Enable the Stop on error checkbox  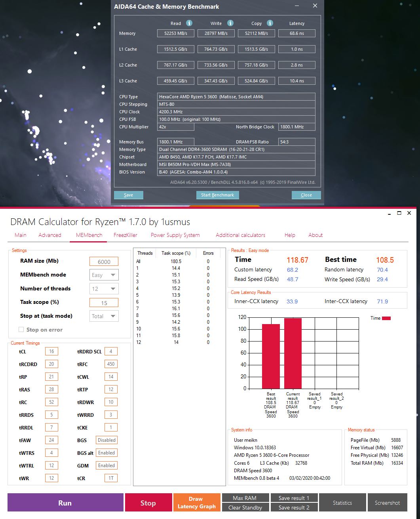[x=21, y=329]
